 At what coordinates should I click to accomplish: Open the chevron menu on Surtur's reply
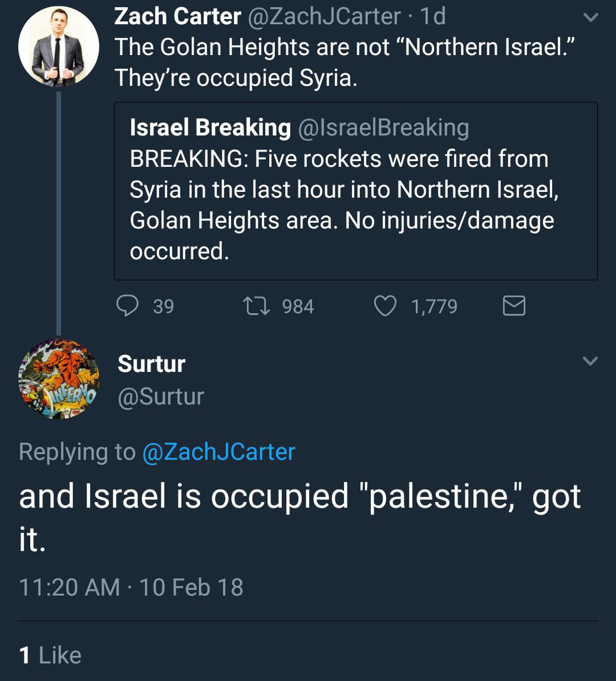tap(591, 361)
